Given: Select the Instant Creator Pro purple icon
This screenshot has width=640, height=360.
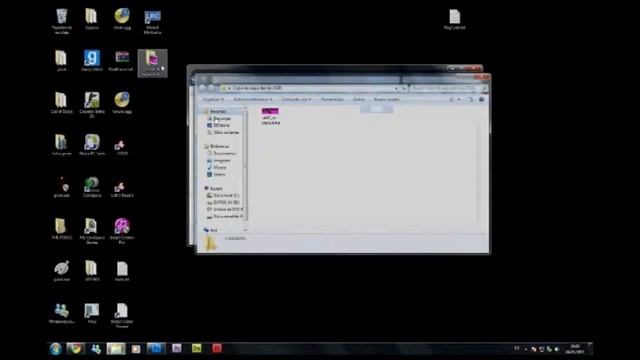Looking at the screenshot, I should (x=122, y=231).
